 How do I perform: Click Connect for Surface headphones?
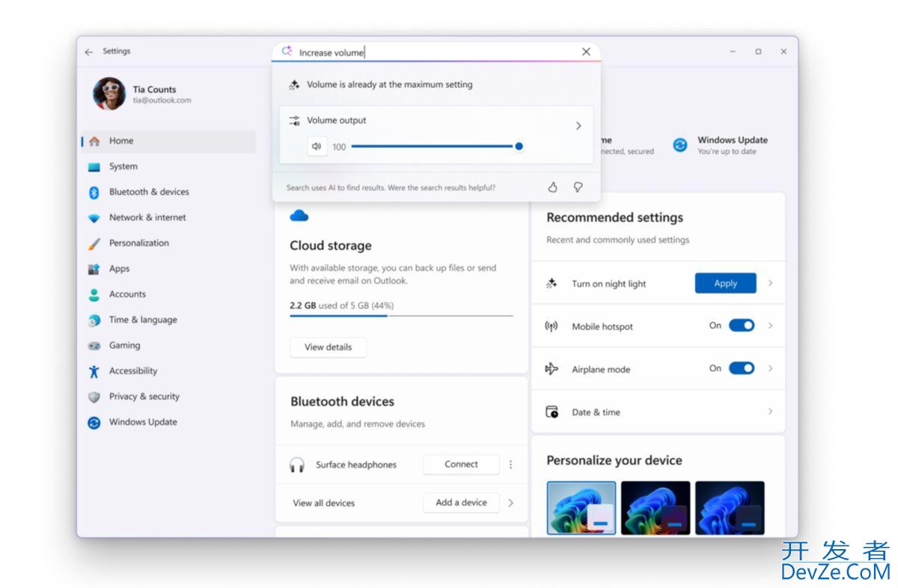(x=461, y=465)
